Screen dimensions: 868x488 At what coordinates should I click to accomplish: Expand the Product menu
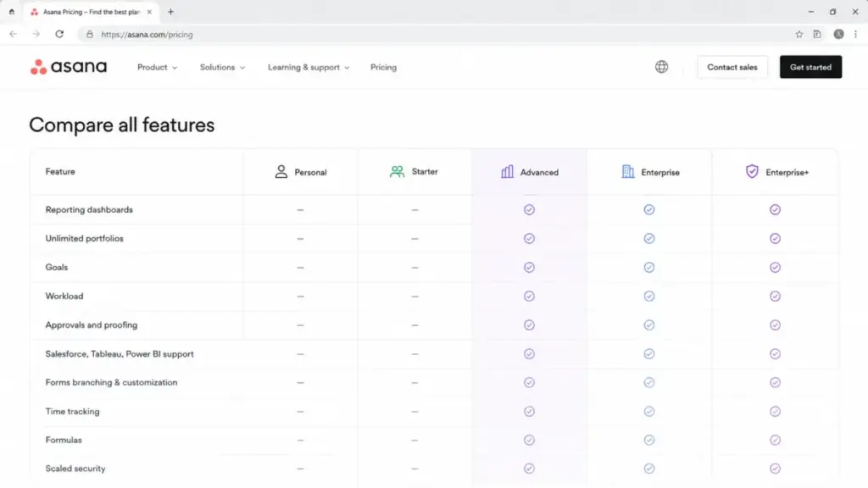coord(157,67)
